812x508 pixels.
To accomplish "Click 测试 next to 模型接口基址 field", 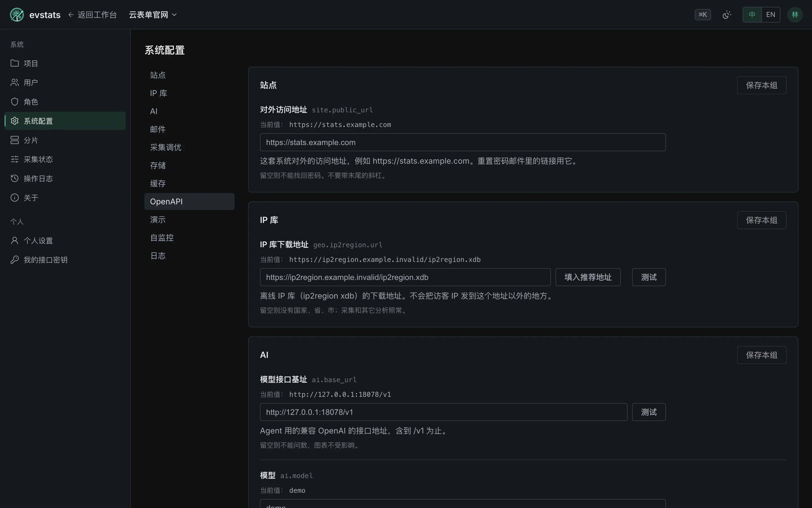I will coord(648,412).
